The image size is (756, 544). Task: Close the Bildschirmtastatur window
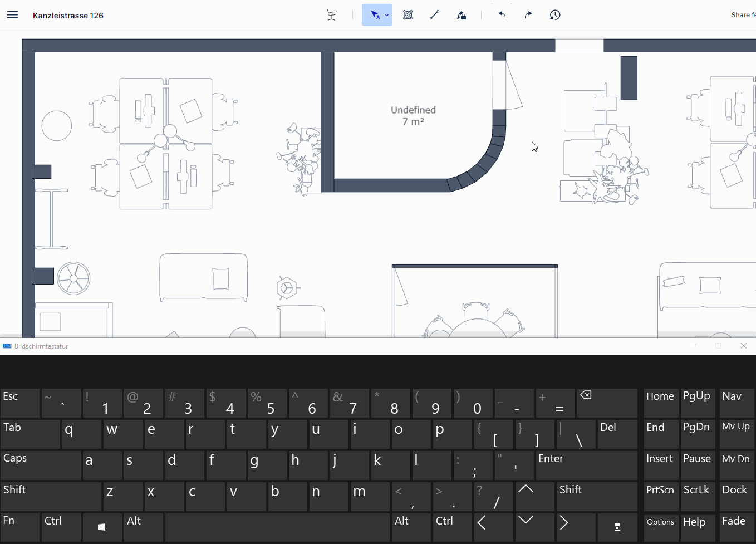744,346
